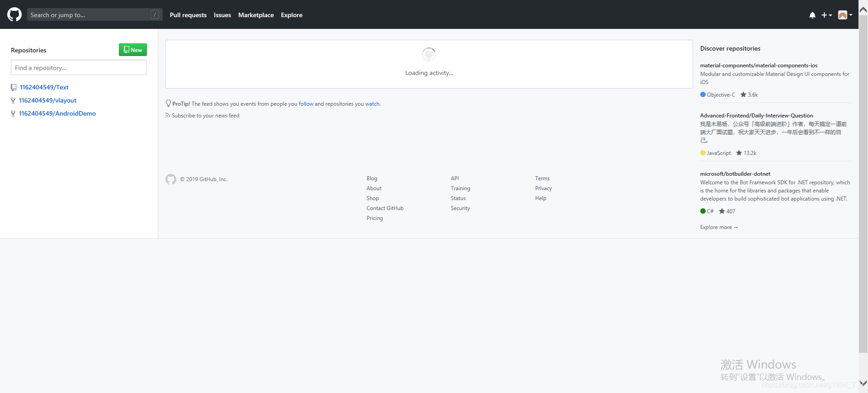Viewport: 868px width, 393px height.
Task: Click the lightbulb ProTip icon
Action: (168, 103)
